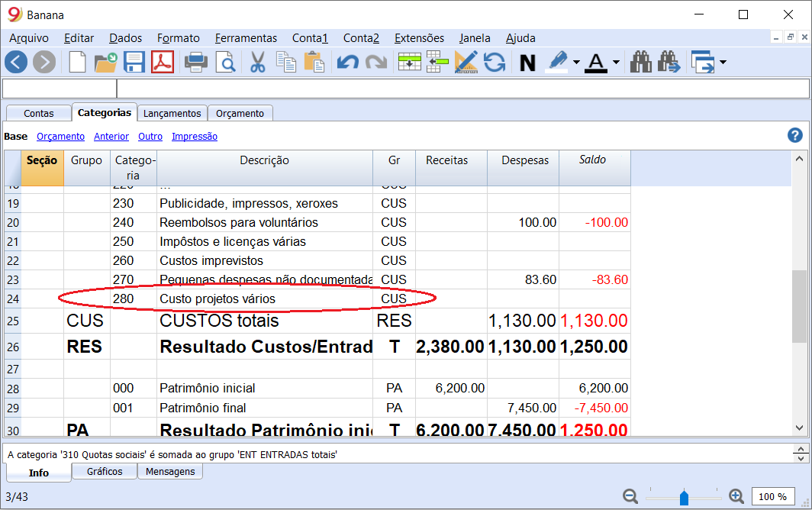Click the Anterior view link

coord(111,137)
